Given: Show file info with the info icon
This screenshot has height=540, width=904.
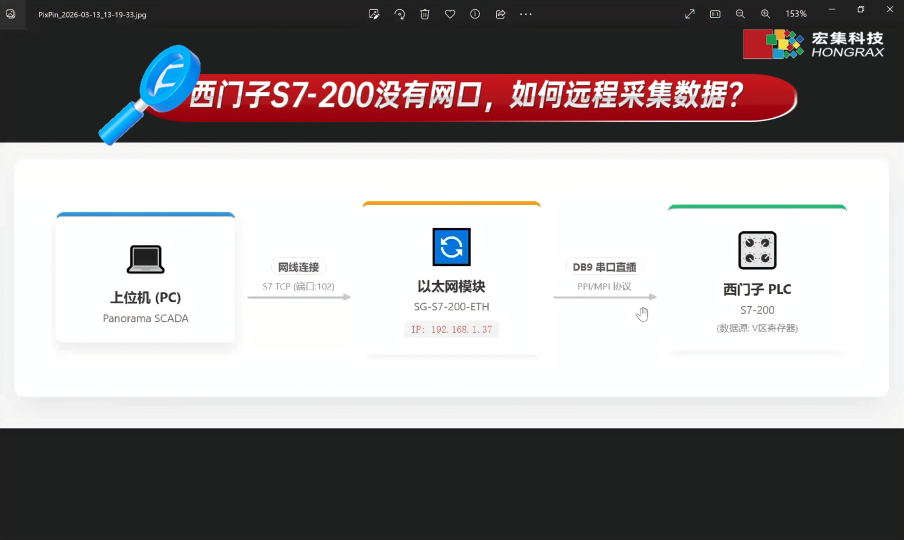Looking at the screenshot, I should pyautogui.click(x=475, y=14).
